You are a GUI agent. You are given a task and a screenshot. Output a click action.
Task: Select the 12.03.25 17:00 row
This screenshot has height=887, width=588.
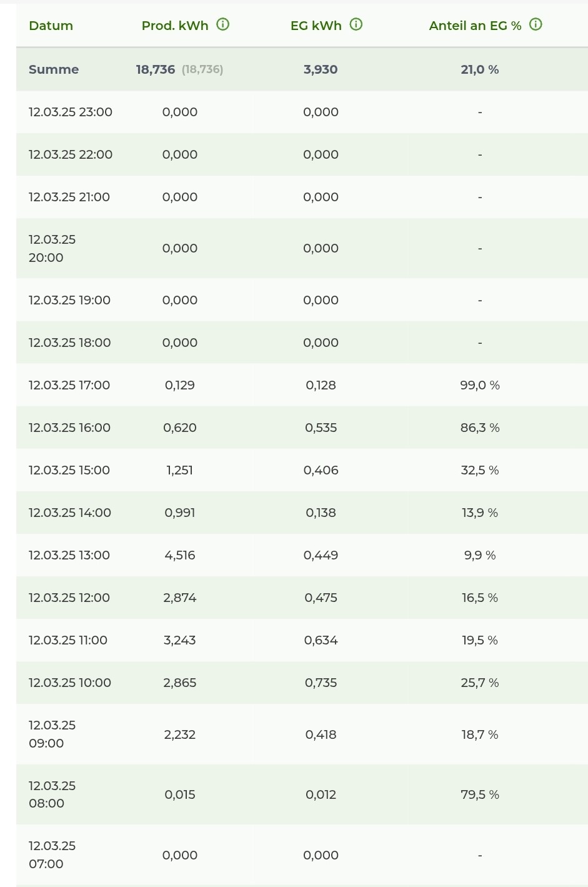point(302,385)
